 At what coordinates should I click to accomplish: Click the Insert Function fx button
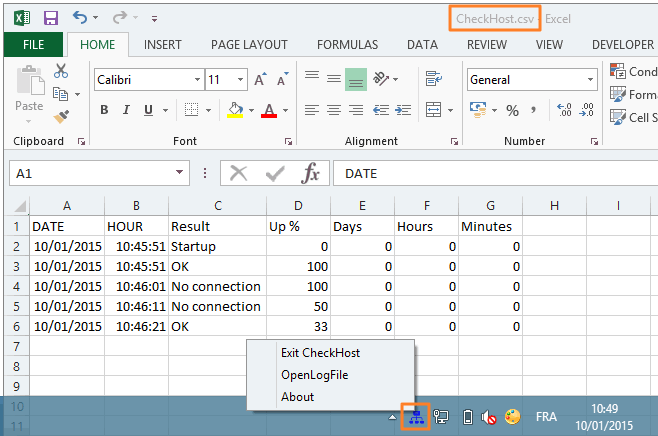click(310, 173)
